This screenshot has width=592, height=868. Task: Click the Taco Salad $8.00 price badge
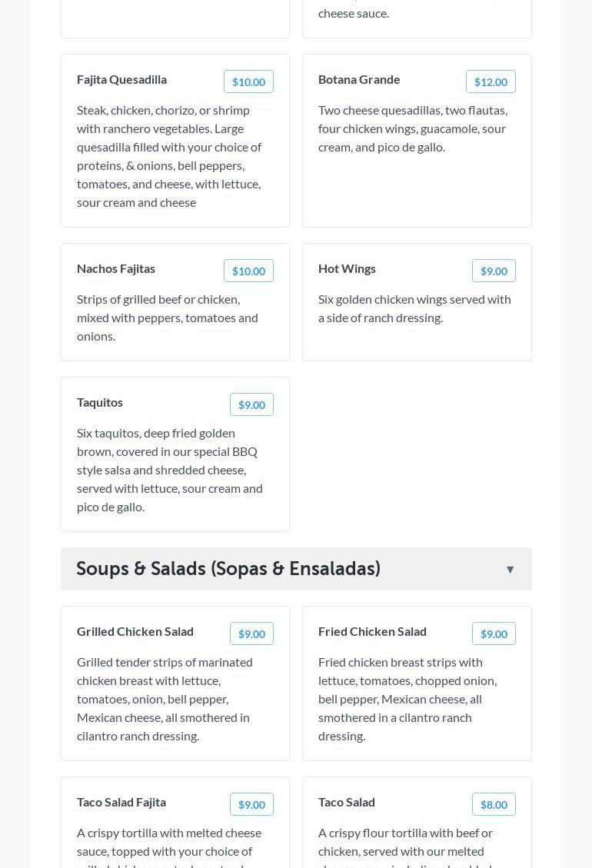click(x=494, y=805)
